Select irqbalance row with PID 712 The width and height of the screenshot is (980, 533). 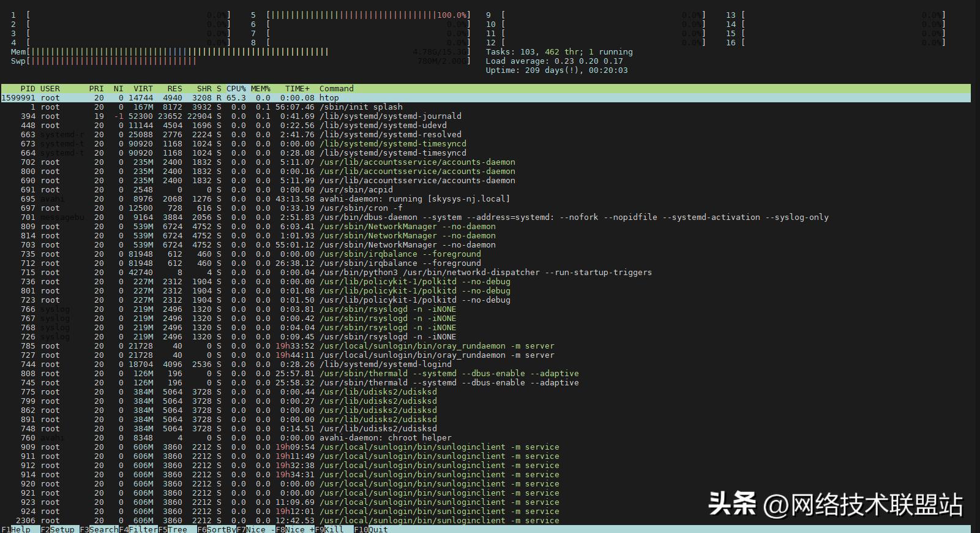[486, 263]
